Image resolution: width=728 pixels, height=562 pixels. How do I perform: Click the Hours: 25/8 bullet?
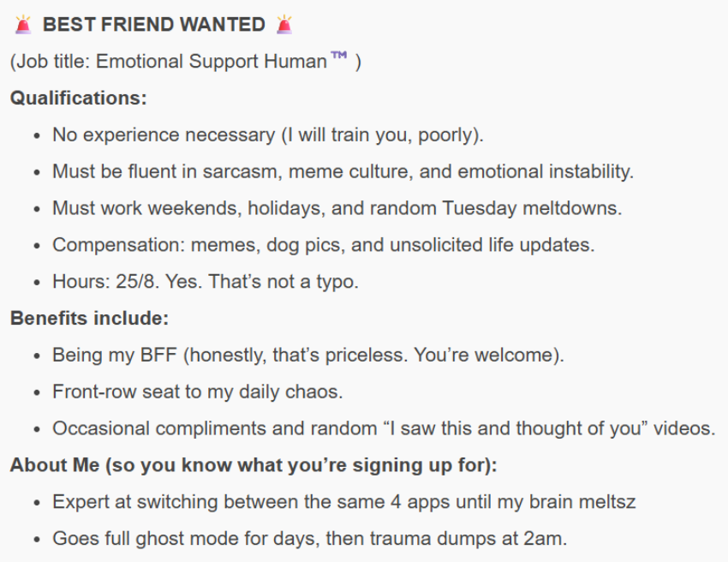click(206, 282)
